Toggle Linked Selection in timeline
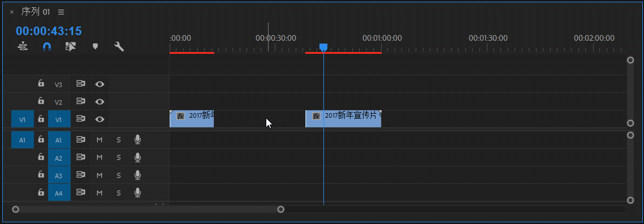 [71, 47]
